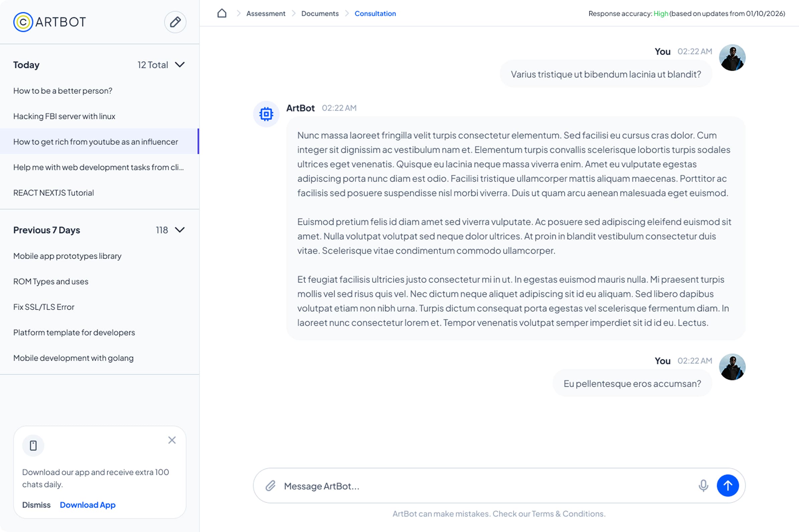Screen dimensions: 799x532
Task: Open the Assessment breadcrumb item
Action: 266,14
